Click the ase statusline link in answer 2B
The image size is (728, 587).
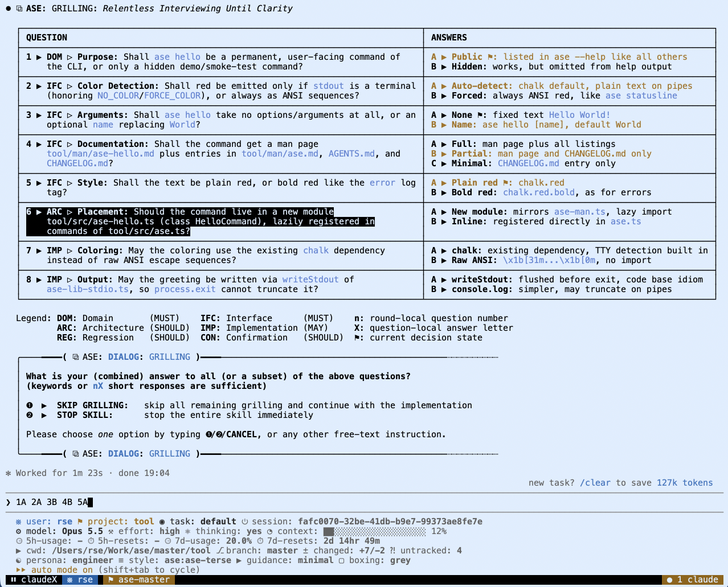coord(641,96)
